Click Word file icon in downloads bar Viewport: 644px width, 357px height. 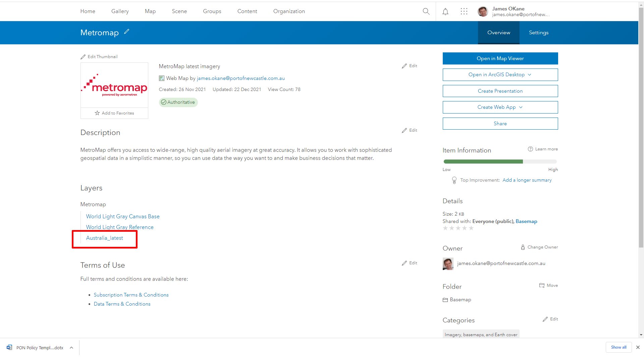click(x=9, y=348)
